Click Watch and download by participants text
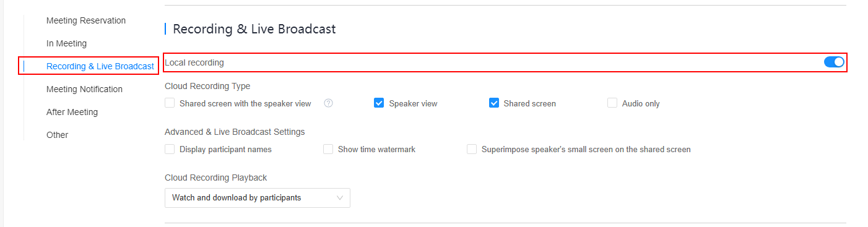The width and height of the screenshot is (868, 227). click(237, 198)
